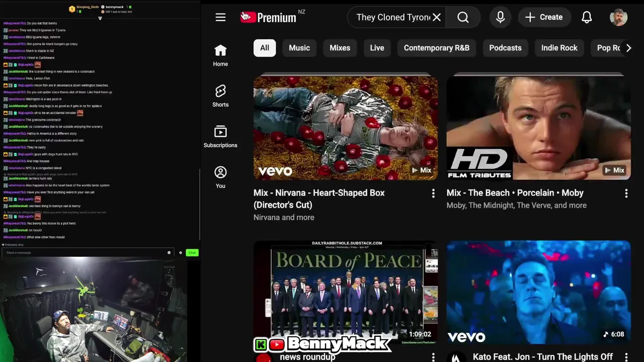Open the Board of Peace video thumbnail

346,292
